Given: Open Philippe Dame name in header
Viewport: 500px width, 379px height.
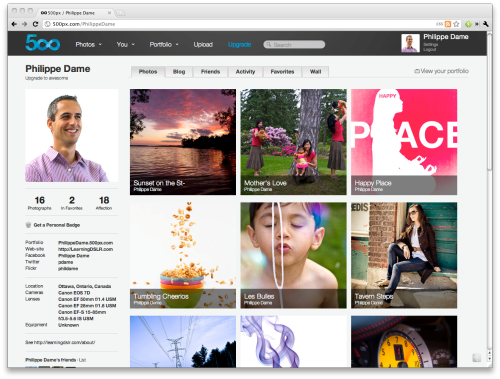Looking at the screenshot, I should 446,37.
